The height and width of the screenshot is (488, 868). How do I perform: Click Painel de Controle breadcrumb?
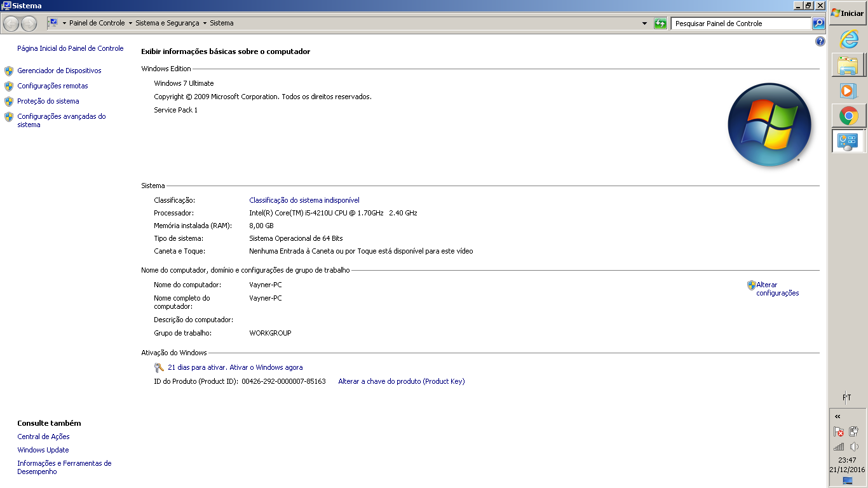point(97,23)
